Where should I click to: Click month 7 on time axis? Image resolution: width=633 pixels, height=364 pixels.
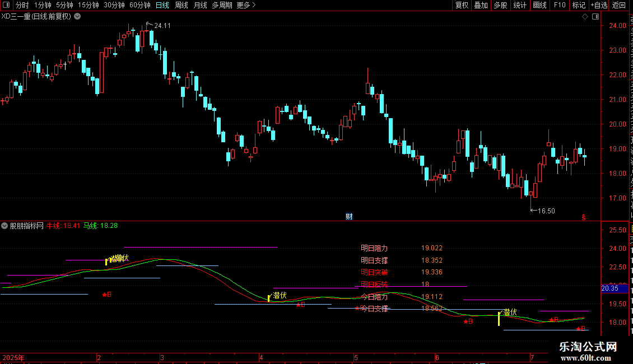point(533,357)
